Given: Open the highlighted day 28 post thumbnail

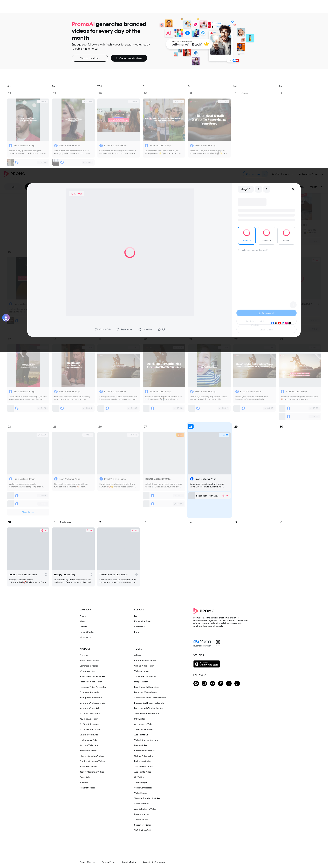Looking at the screenshot, I should point(209,453).
